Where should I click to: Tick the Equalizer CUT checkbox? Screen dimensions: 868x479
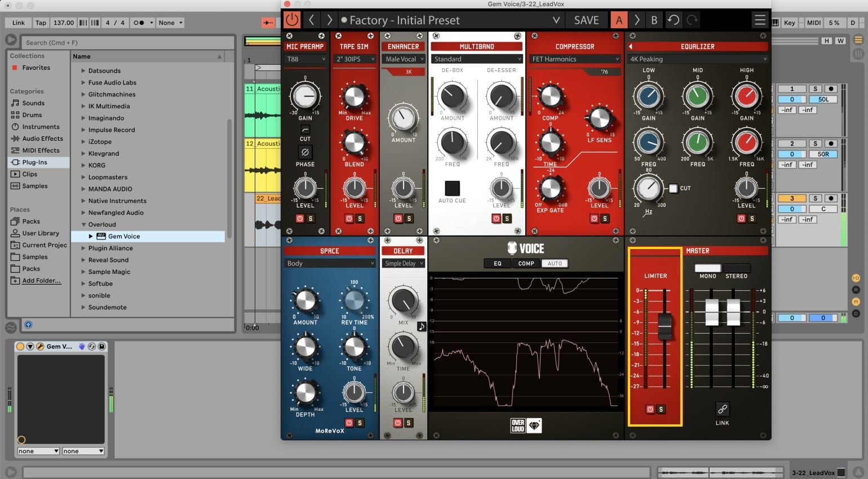point(673,188)
